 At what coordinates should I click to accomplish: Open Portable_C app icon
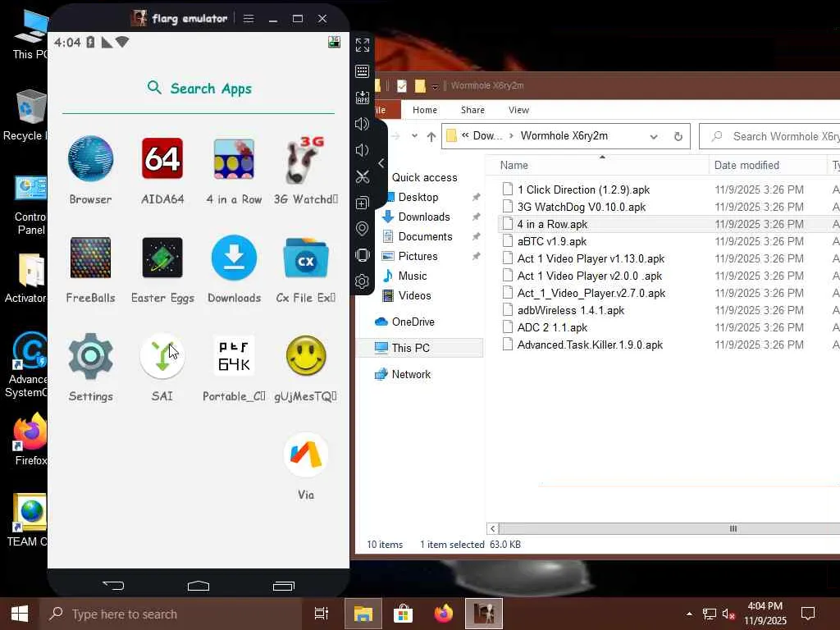[x=234, y=356]
